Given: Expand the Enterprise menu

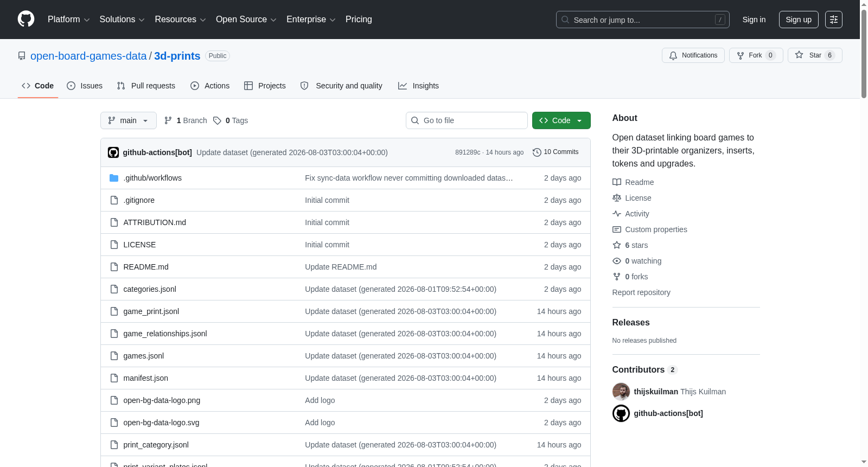Looking at the screenshot, I should (x=311, y=20).
